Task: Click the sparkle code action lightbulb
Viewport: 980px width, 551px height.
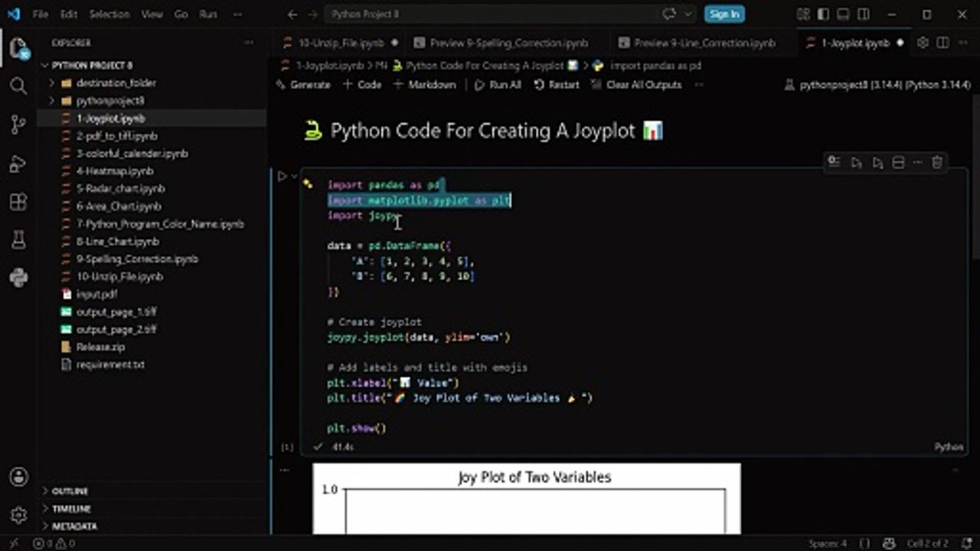Action: (308, 184)
